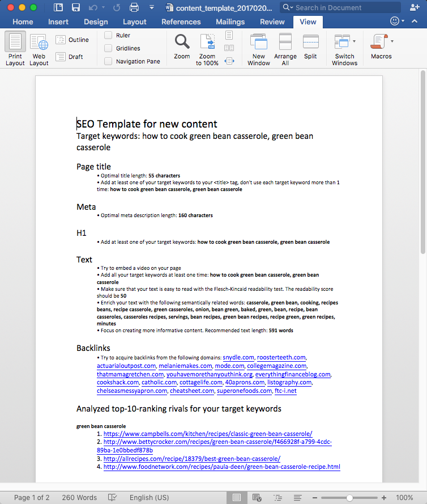Follow the campbells.com recipe link
427x504 pixels.
208,434
